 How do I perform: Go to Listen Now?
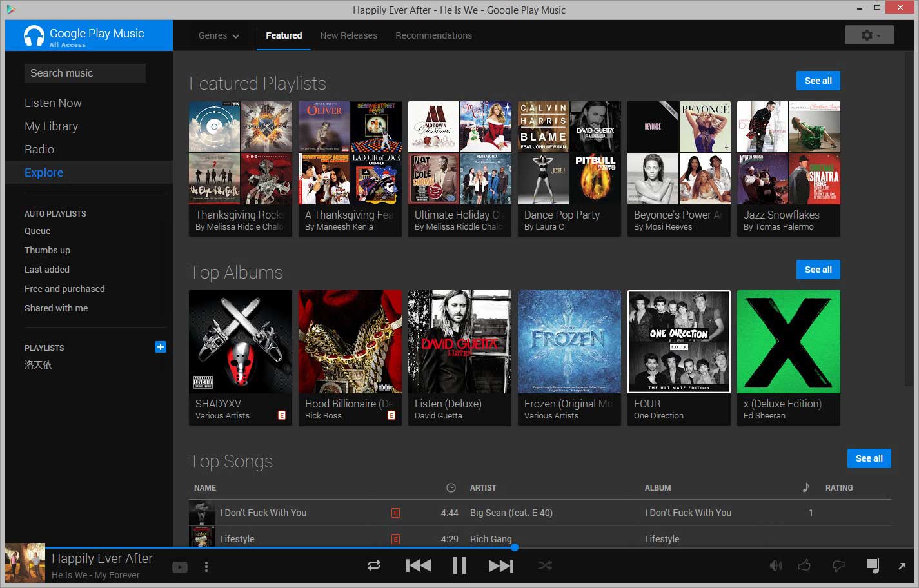[x=53, y=103]
